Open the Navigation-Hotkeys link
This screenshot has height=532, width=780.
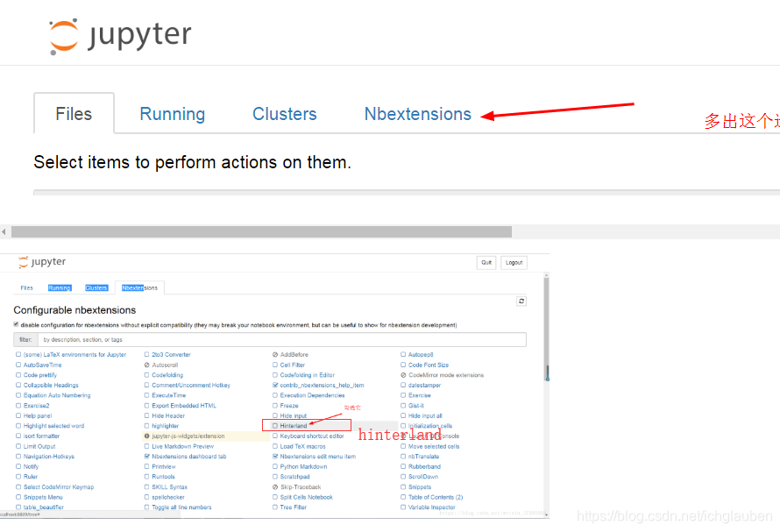(x=49, y=457)
